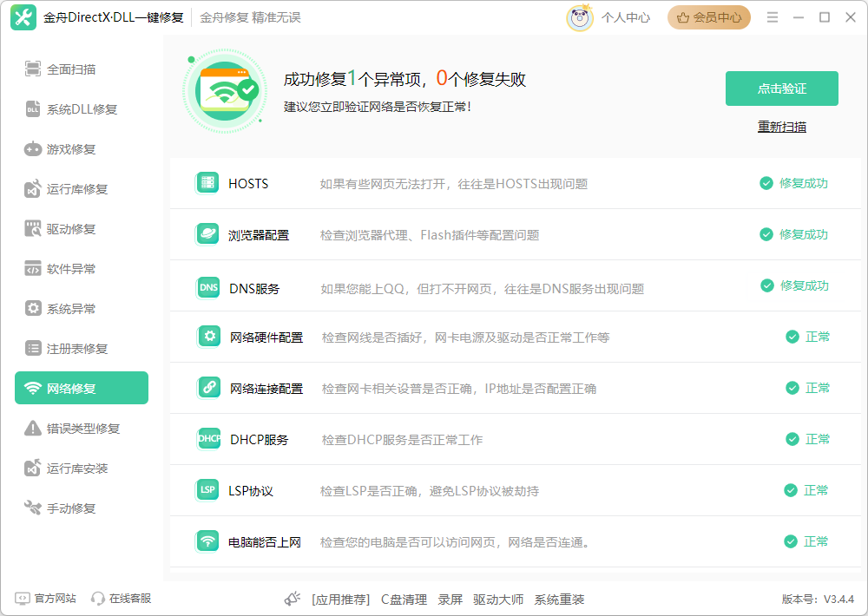This screenshot has height=616, width=868.
Task: Click 电脑能否上网 row 正常 status
Action: pyautogui.click(x=806, y=541)
